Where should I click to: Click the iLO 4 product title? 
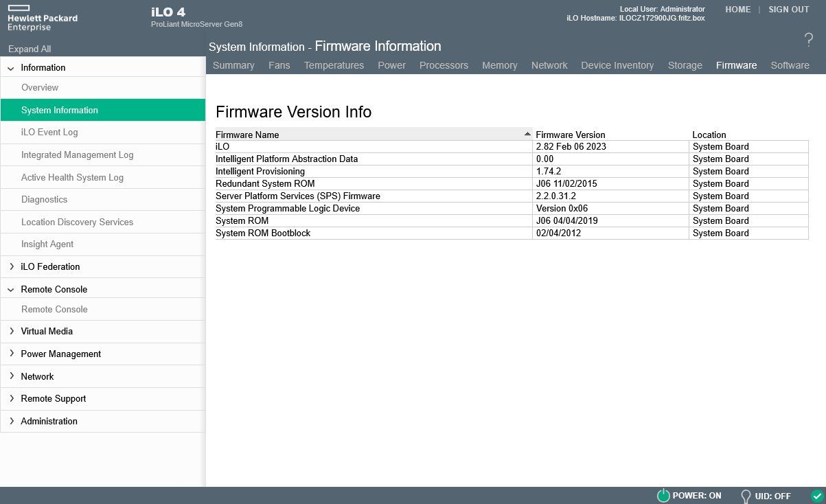168,12
